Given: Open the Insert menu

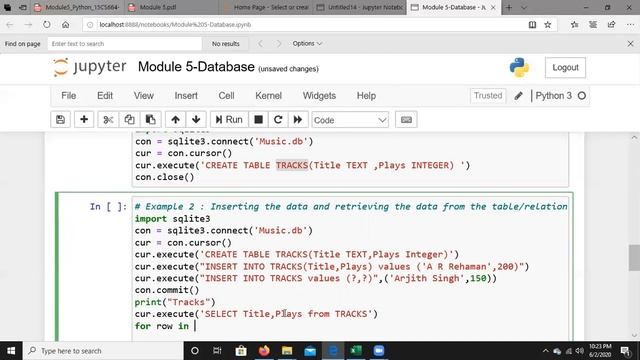Looking at the screenshot, I should tap(186, 96).
